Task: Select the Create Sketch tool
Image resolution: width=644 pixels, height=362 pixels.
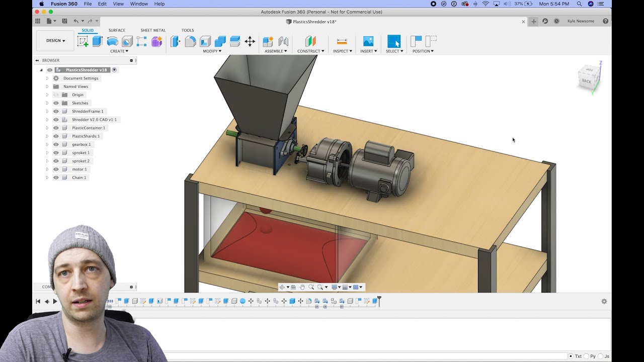Action: point(83,41)
